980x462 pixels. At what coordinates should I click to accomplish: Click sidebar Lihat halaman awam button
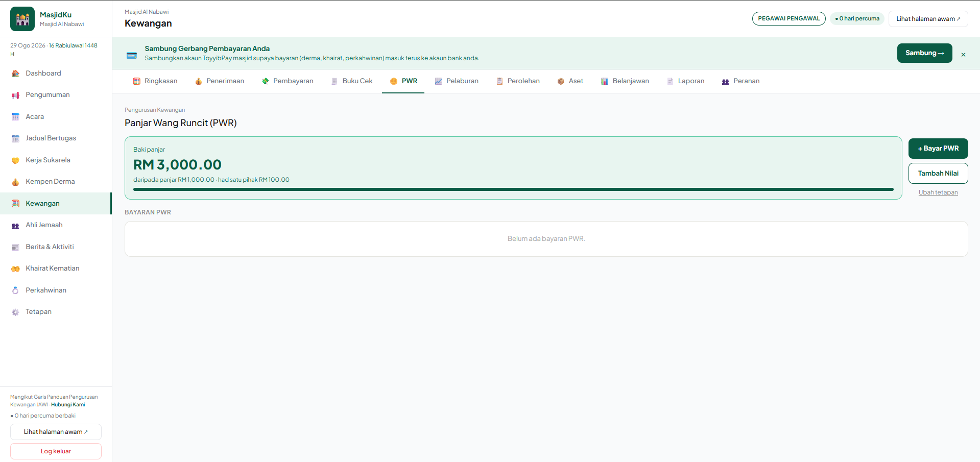pyautogui.click(x=56, y=432)
